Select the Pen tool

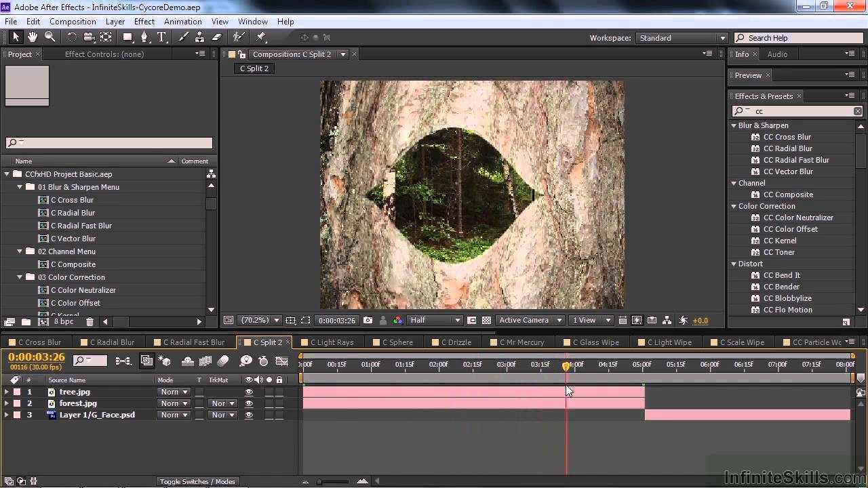pyautogui.click(x=144, y=37)
